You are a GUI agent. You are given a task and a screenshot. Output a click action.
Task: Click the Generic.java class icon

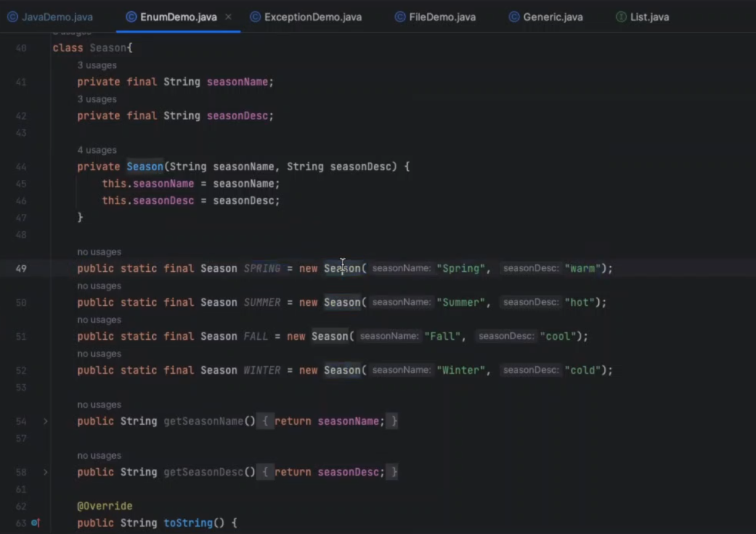click(514, 17)
